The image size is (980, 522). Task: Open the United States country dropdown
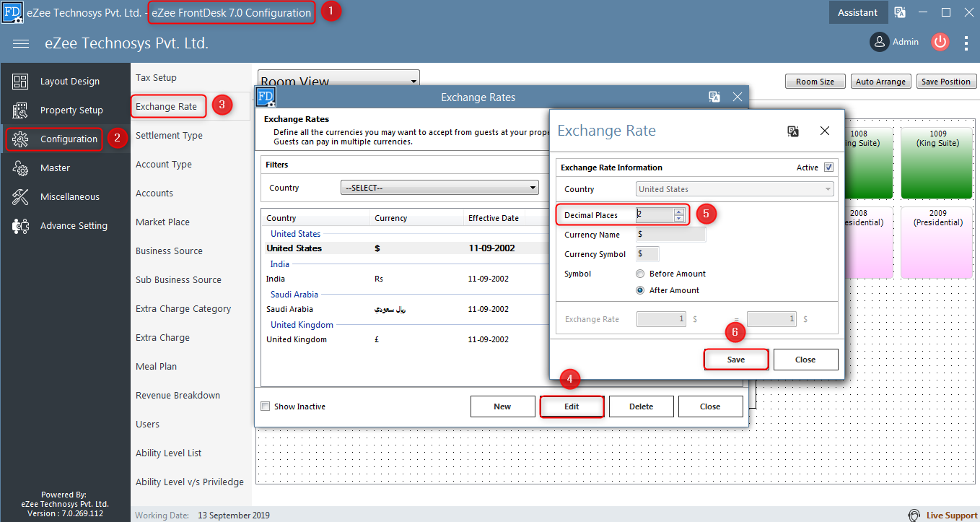pos(735,189)
